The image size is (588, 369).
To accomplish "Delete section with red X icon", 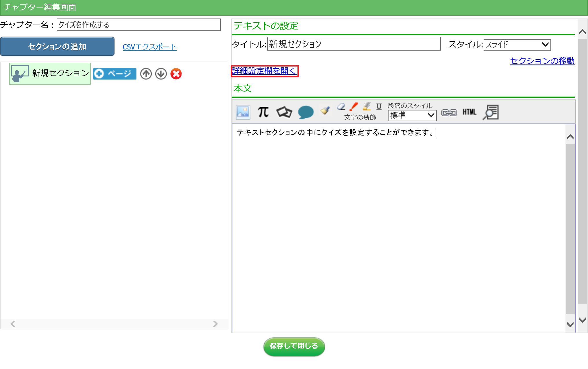I will (x=176, y=74).
